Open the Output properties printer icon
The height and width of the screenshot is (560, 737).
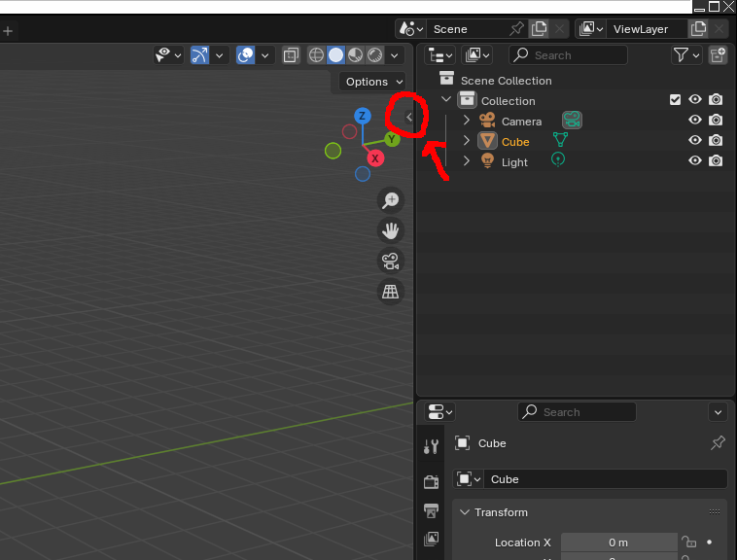pos(432,509)
